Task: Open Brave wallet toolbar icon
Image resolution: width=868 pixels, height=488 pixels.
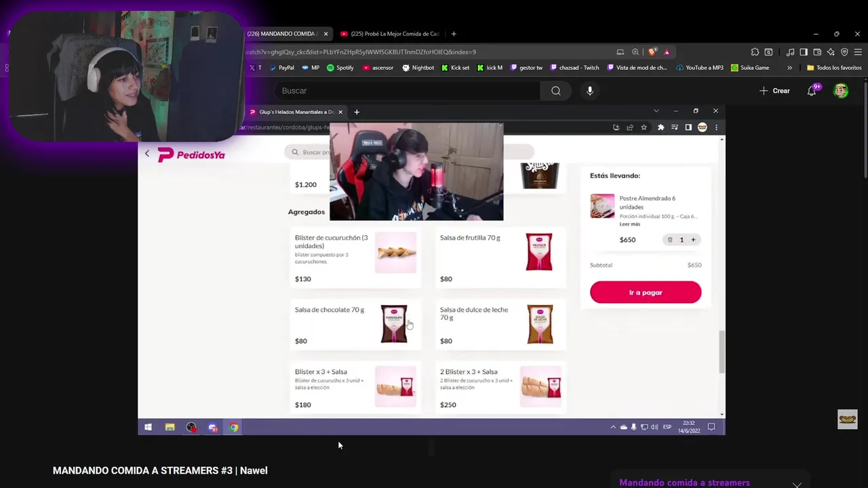Action: [817, 52]
